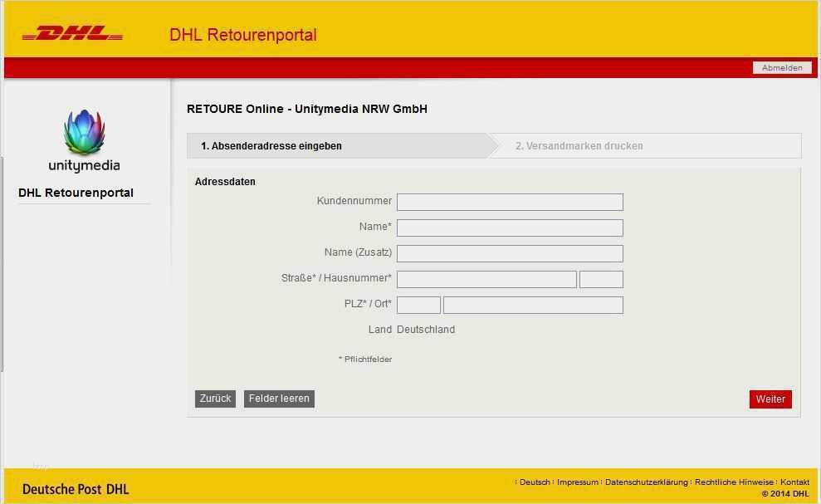Image resolution: width=821 pixels, height=504 pixels.
Task: Click the Unitymedia logo in sidebar
Action: click(84, 140)
